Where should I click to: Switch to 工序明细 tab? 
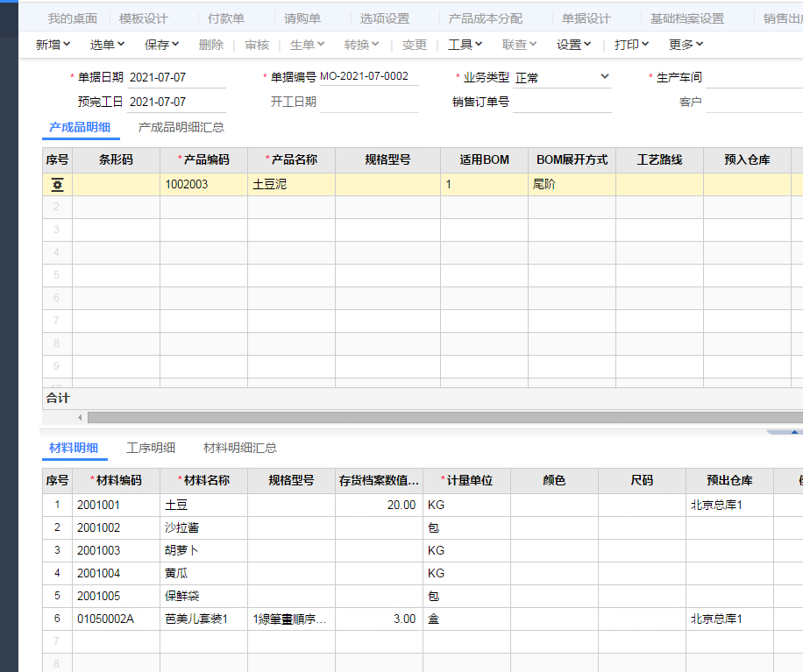(151, 448)
